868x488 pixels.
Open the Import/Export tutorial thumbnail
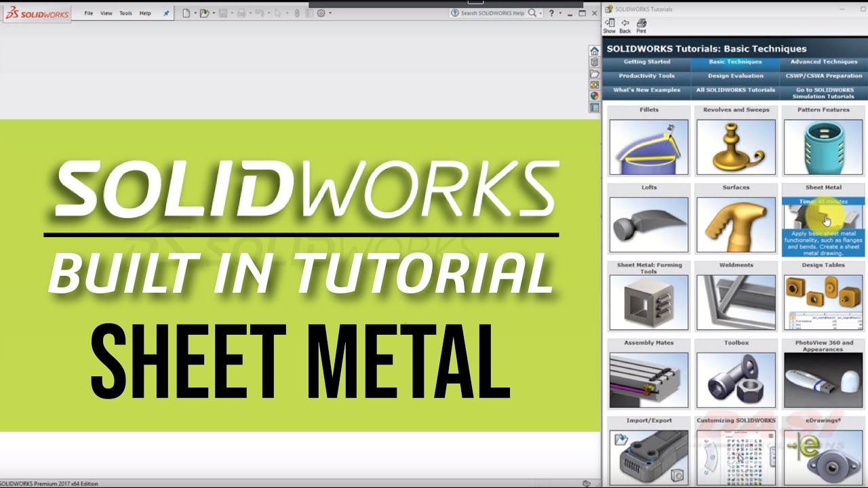(x=649, y=458)
